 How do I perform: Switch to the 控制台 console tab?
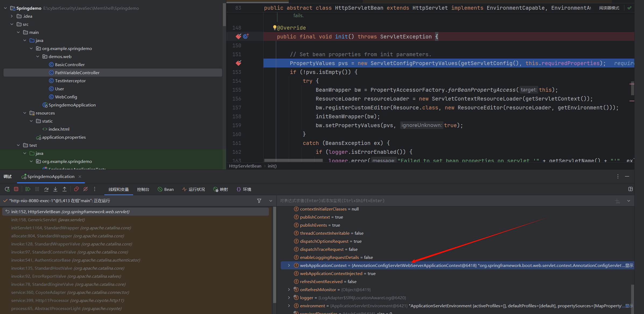tap(143, 190)
